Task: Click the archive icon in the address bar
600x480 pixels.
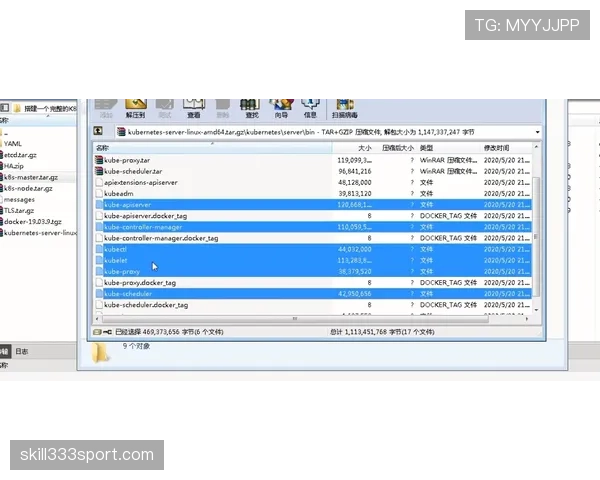Action: pos(121,132)
